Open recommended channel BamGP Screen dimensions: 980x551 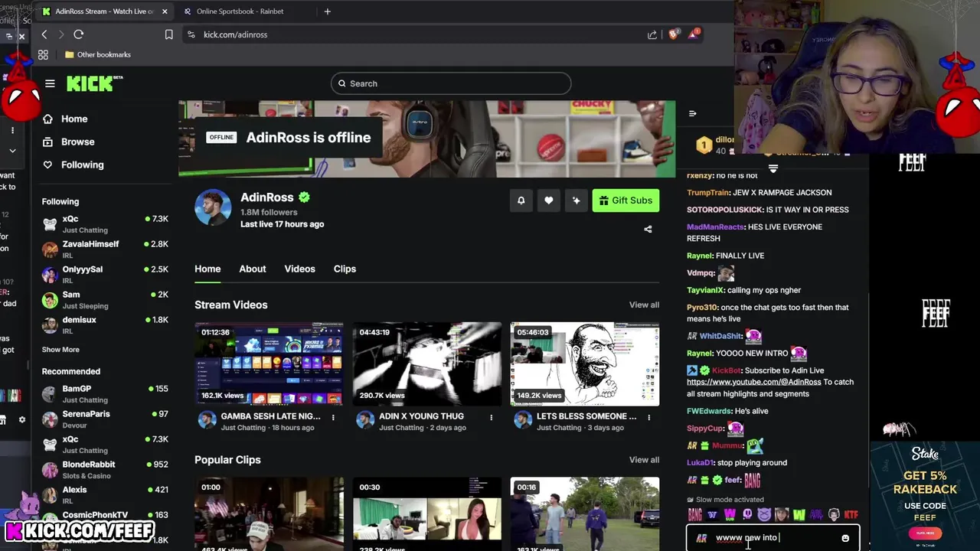pos(105,393)
